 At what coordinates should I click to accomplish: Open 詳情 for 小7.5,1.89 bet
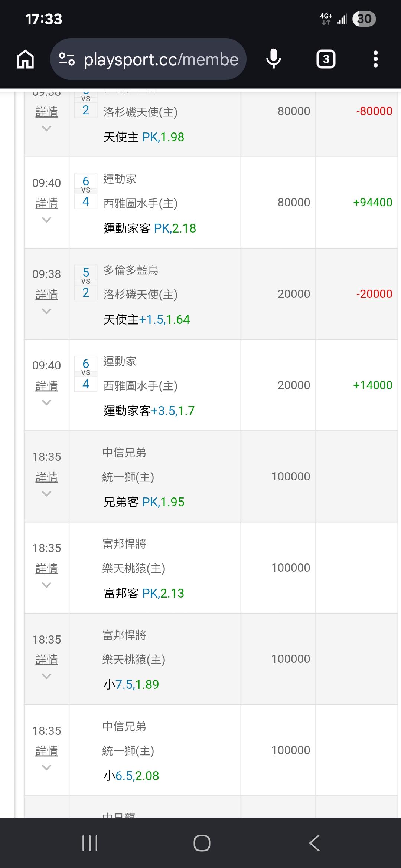(46, 660)
